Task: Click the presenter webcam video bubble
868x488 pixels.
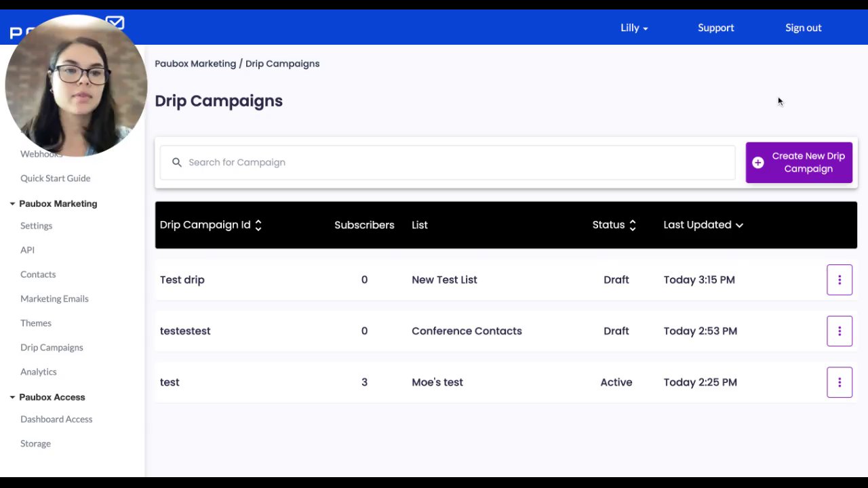Action: click(76, 86)
